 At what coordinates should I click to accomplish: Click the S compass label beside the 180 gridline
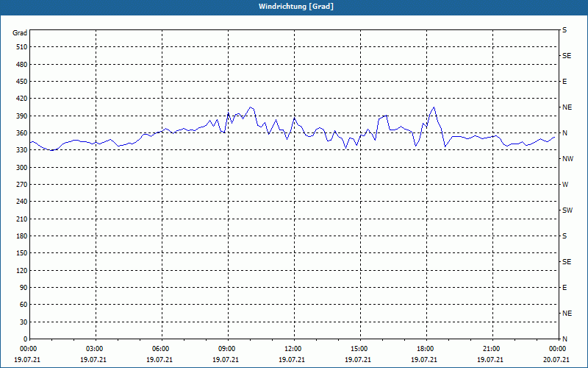tap(564, 236)
